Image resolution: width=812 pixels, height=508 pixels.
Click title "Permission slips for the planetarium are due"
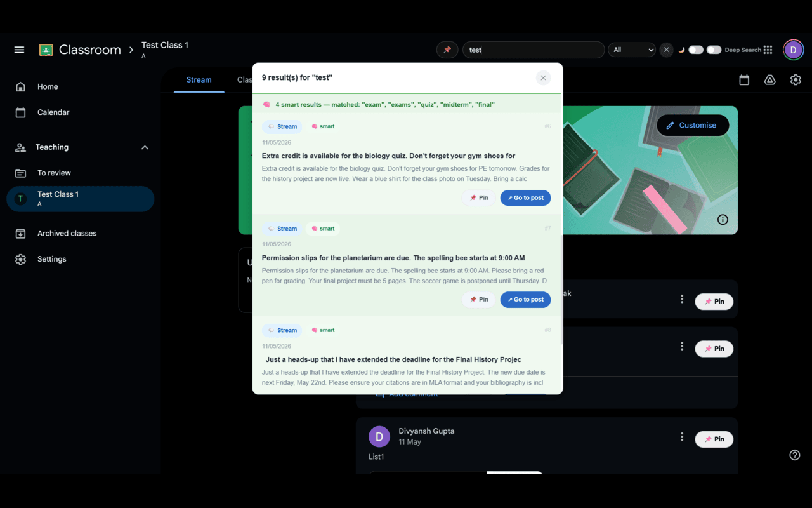point(393,258)
